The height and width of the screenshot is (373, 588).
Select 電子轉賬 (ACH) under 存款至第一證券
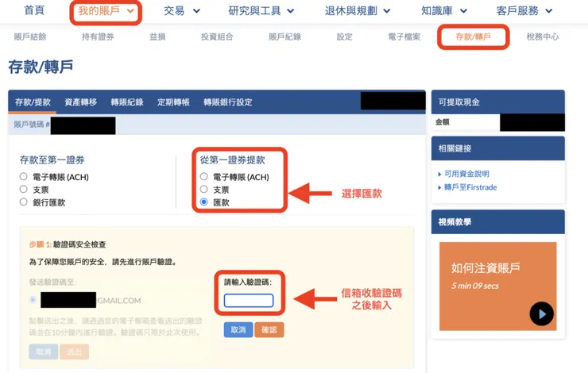tap(24, 176)
